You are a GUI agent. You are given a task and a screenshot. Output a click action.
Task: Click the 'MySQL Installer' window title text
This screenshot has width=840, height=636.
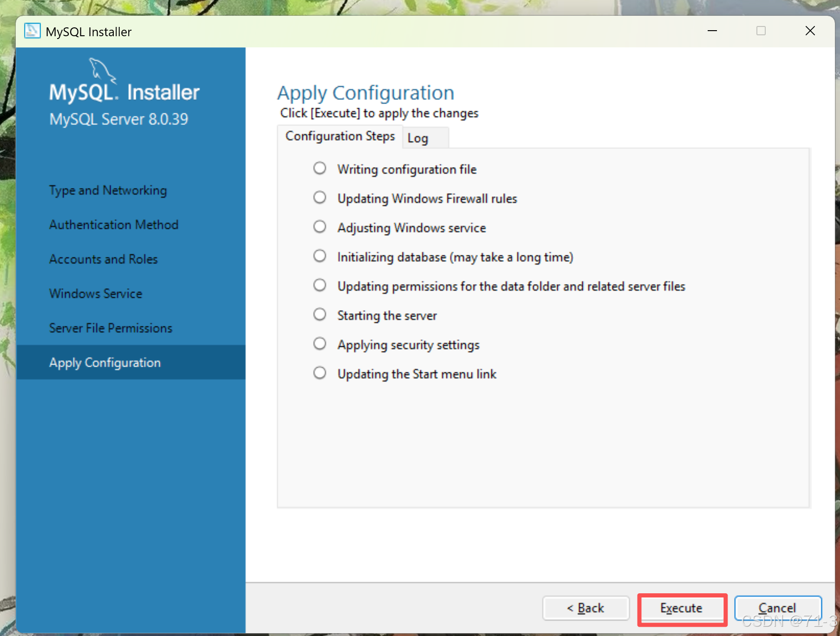tap(89, 32)
